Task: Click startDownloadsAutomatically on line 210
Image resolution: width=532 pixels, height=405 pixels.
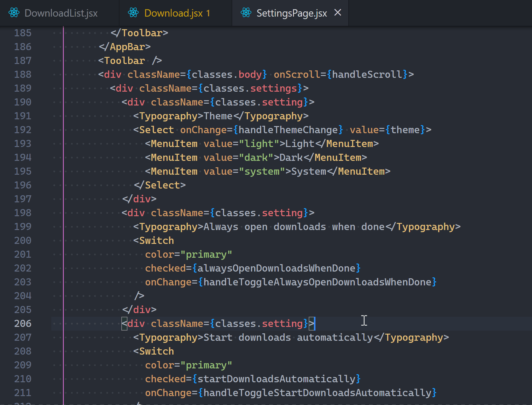Action: [276, 379]
